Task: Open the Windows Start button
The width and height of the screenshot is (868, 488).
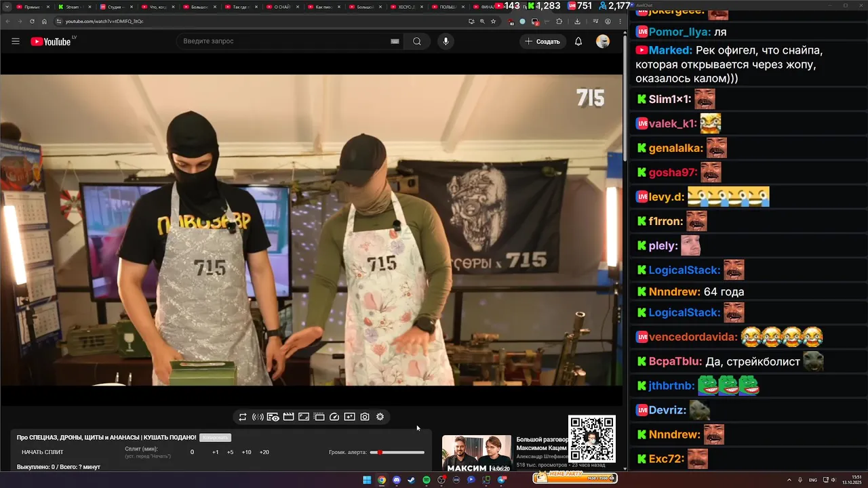Action: (x=367, y=480)
